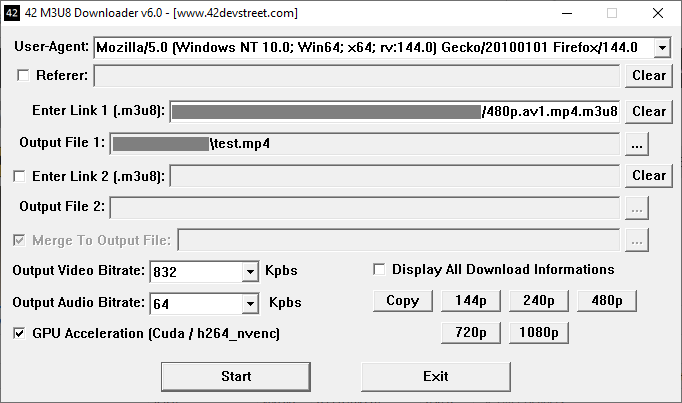This screenshot has height=403, width=682.
Task: Clear the Referer field
Action: [x=648, y=76]
